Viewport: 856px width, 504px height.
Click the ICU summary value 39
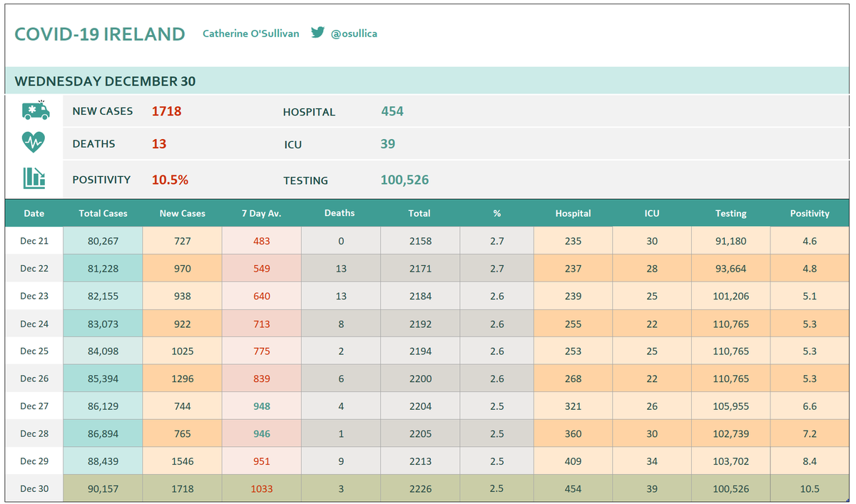pyautogui.click(x=387, y=144)
